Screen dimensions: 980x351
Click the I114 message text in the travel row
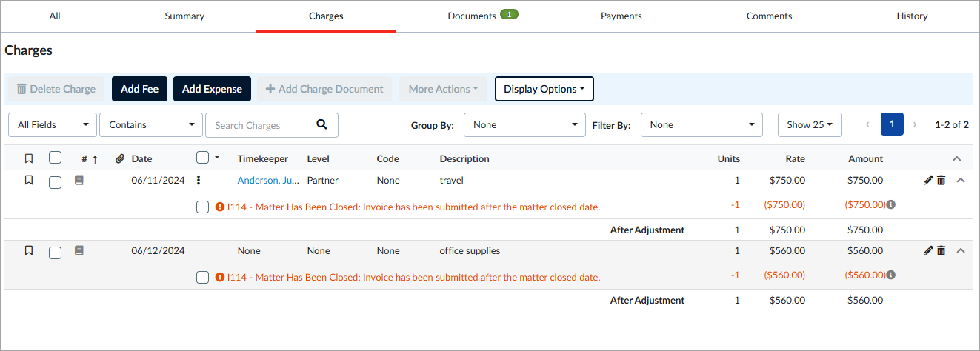coord(413,207)
